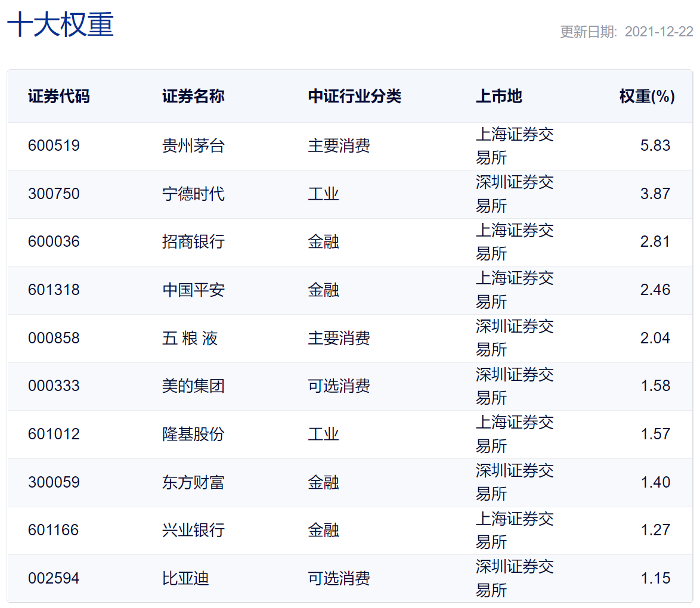The width and height of the screenshot is (700, 608).
Task: Select the 招商银行 row name
Action: coord(193,242)
